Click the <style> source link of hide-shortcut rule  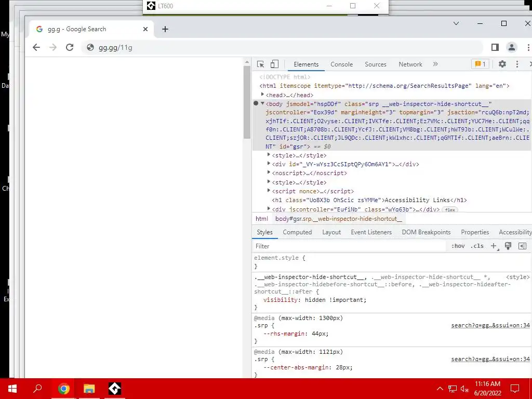(x=517, y=277)
